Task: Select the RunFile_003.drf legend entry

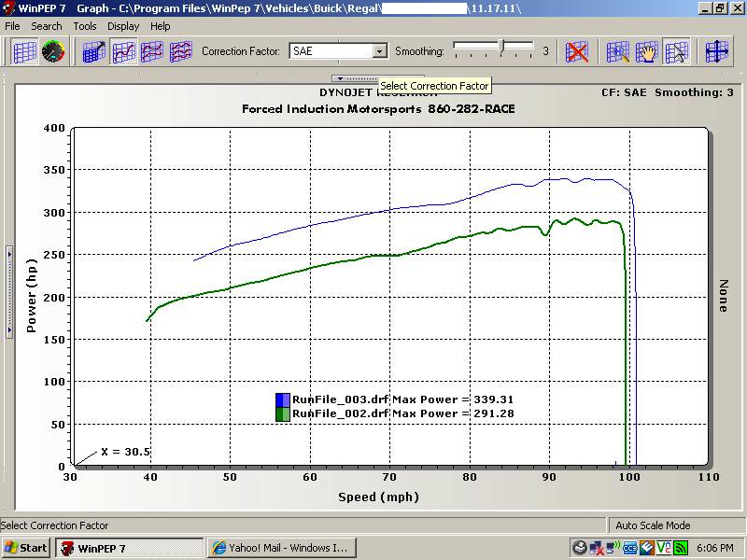Action: point(340,399)
